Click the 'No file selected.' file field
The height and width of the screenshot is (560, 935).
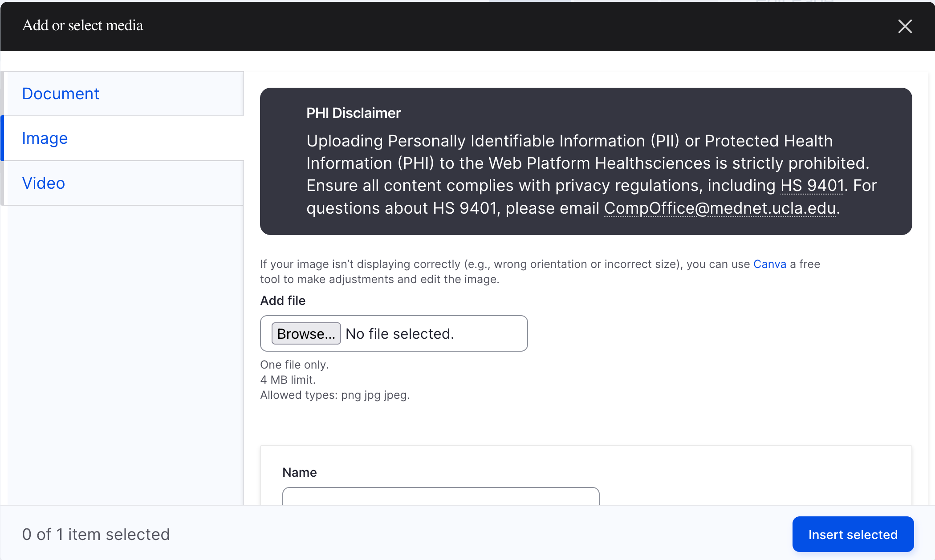399,334
